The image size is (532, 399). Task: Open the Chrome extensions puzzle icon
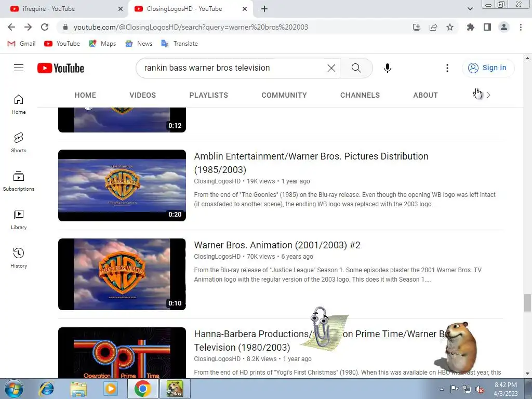point(470,27)
